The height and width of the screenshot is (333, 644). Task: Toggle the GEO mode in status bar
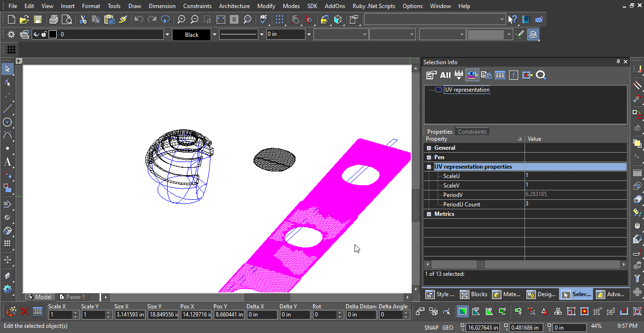click(448, 327)
